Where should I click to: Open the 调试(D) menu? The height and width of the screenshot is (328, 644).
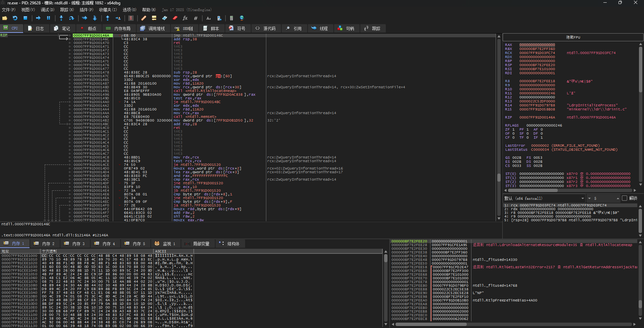pos(47,10)
